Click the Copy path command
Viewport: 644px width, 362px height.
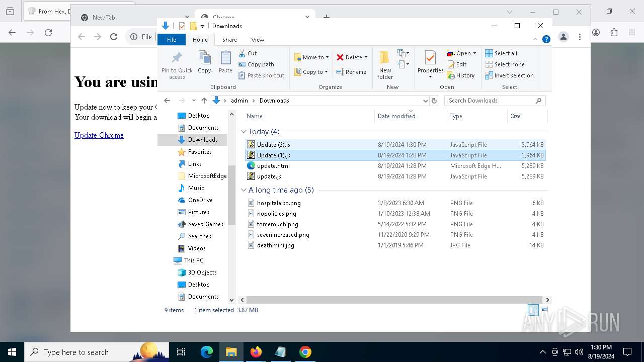(x=256, y=64)
